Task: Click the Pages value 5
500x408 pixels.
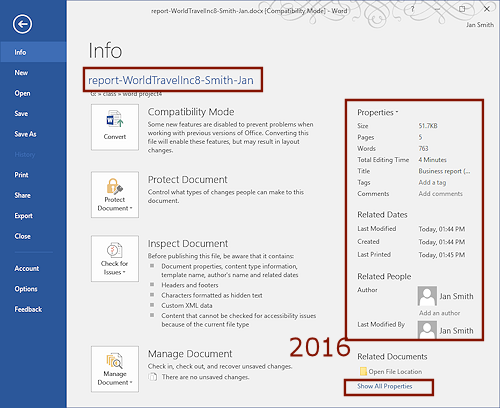Action: tap(420, 137)
